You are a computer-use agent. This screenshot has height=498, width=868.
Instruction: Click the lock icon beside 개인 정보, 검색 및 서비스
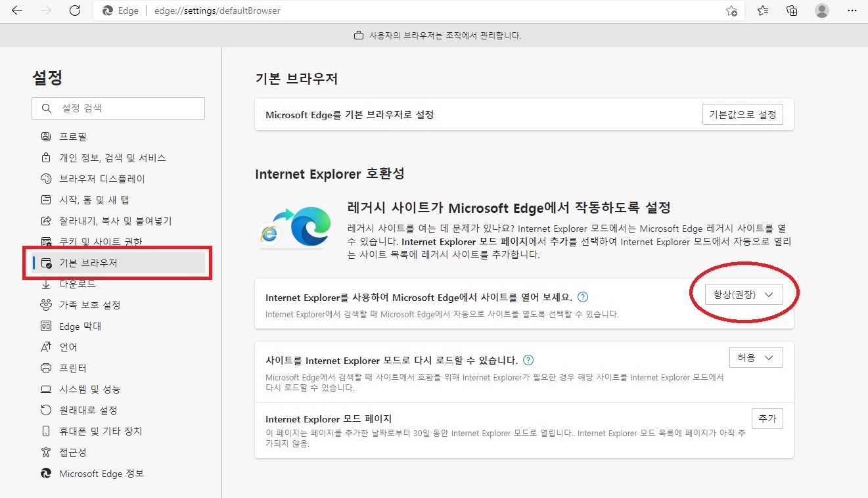(x=46, y=158)
